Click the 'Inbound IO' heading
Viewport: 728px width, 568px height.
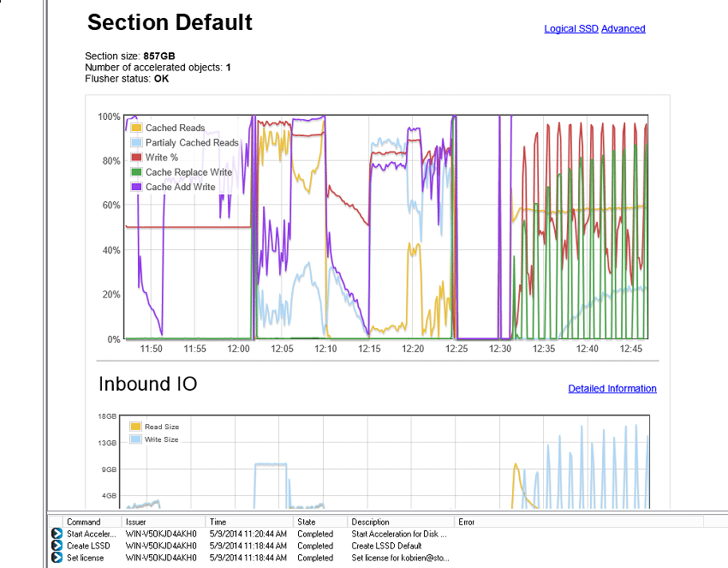click(147, 384)
